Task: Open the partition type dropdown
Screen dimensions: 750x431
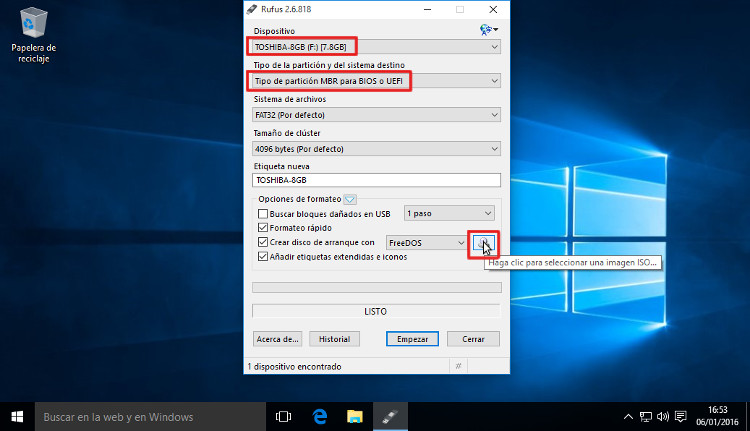Action: tap(376, 81)
